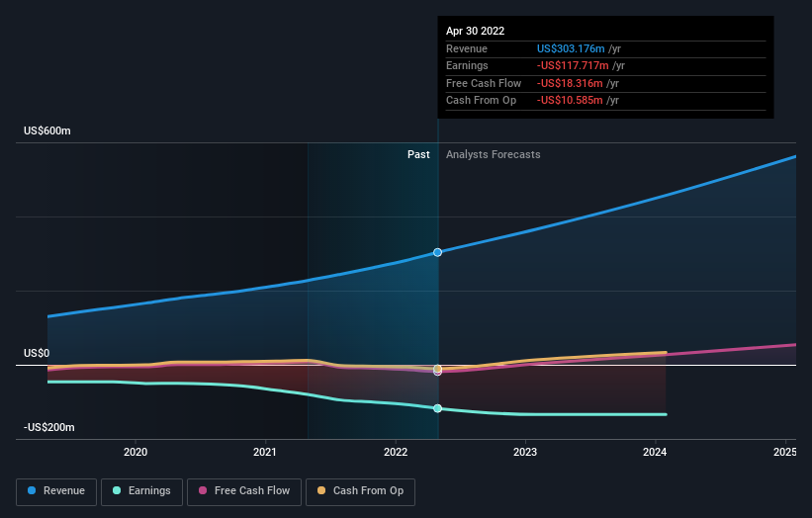
Task: Click the blue Revenue legend dot
Action: click(32, 490)
